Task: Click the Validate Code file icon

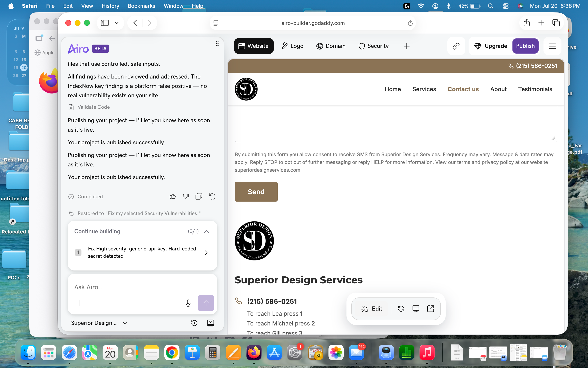Action: coord(71,107)
